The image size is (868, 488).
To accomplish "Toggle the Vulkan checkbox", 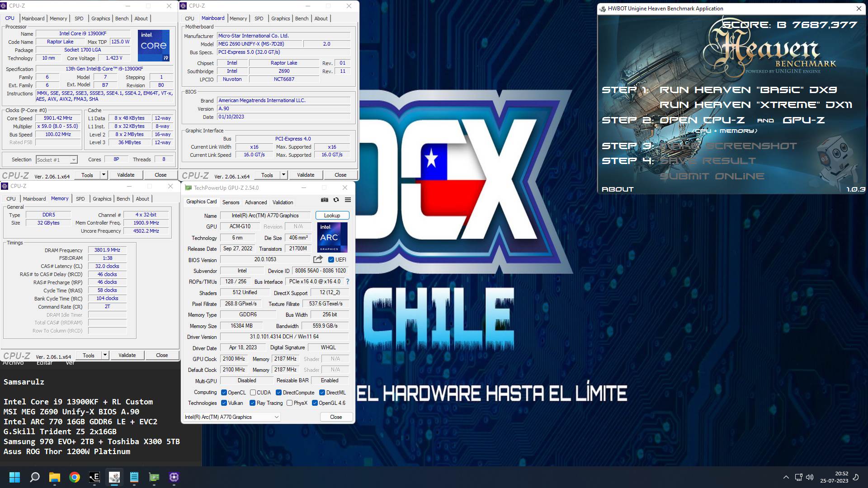I will click(224, 403).
